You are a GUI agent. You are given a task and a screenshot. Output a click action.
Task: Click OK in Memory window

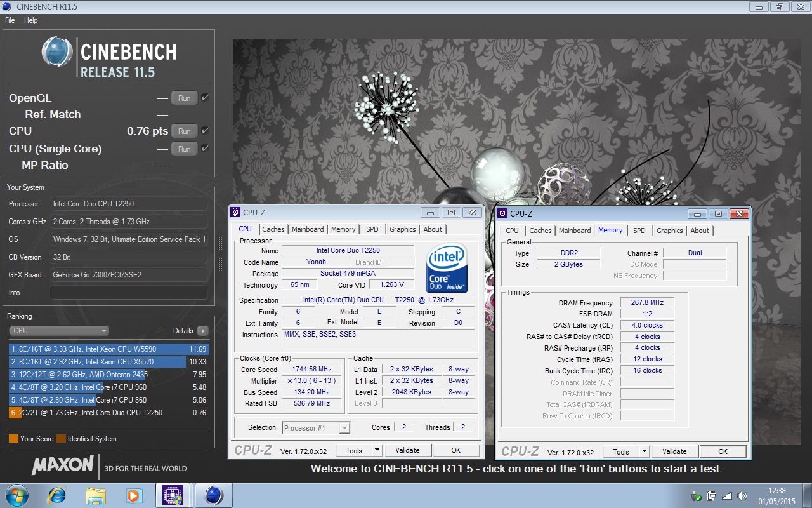pos(723,451)
